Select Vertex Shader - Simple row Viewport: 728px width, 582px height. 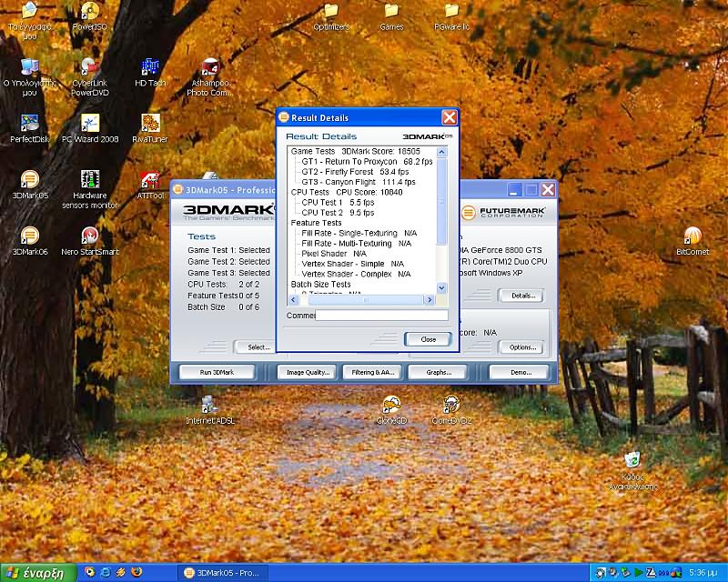(352, 264)
